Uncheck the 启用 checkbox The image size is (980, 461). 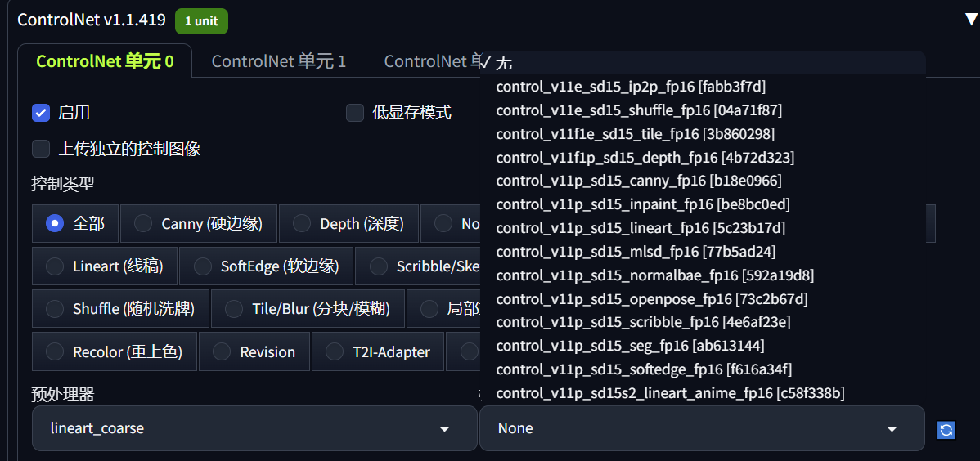pos(41,113)
